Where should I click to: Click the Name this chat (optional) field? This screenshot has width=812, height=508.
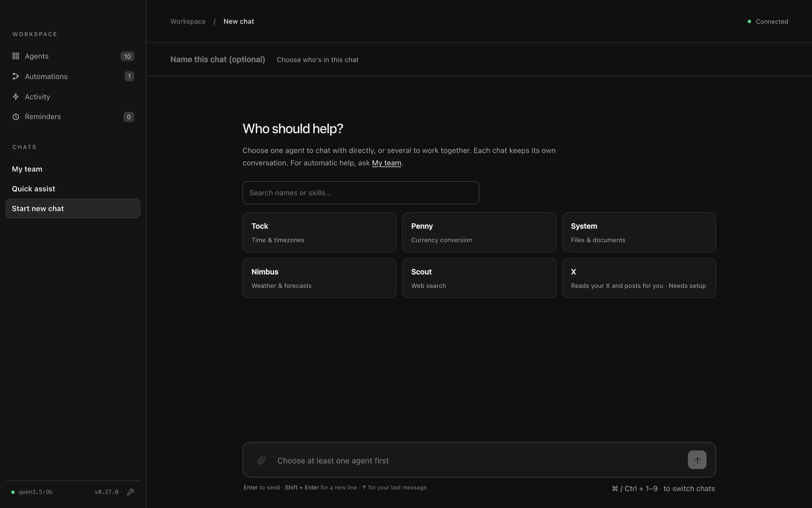pyautogui.click(x=217, y=60)
